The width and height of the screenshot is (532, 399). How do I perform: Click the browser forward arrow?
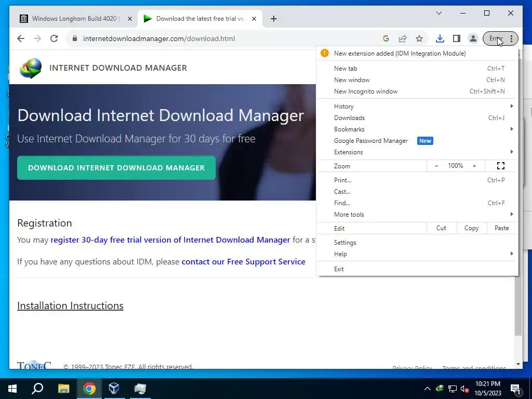pyautogui.click(x=37, y=38)
